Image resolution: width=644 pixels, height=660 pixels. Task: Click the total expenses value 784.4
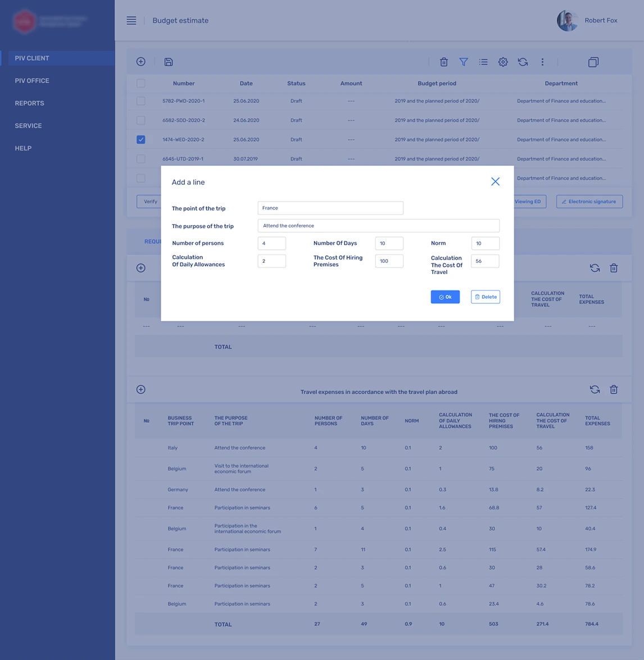click(x=592, y=624)
